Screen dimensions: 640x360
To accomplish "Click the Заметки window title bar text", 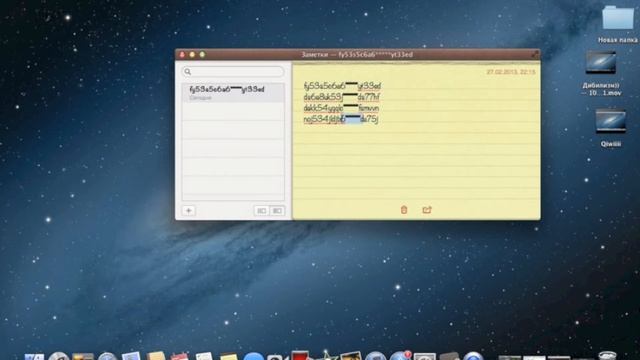I will click(357, 54).
